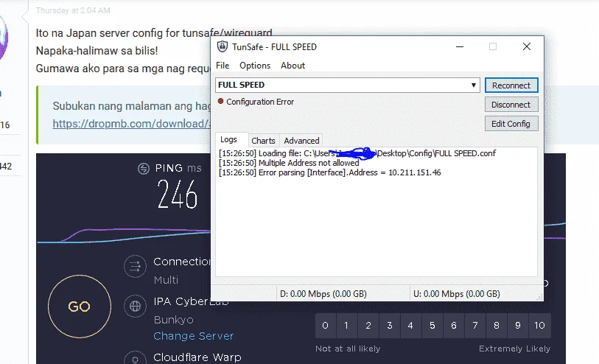Select rating 5 on likelihood scale

432,326
